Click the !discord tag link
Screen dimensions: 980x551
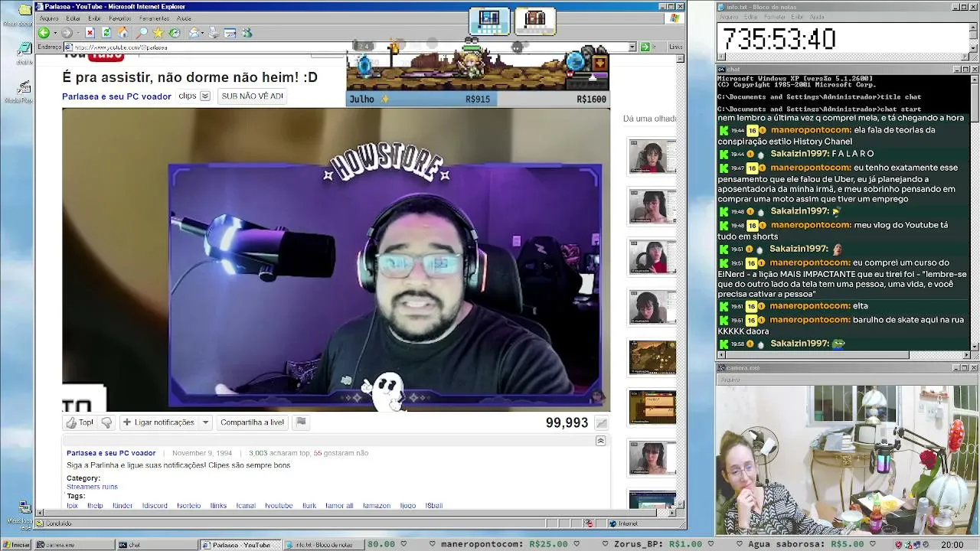155,506
